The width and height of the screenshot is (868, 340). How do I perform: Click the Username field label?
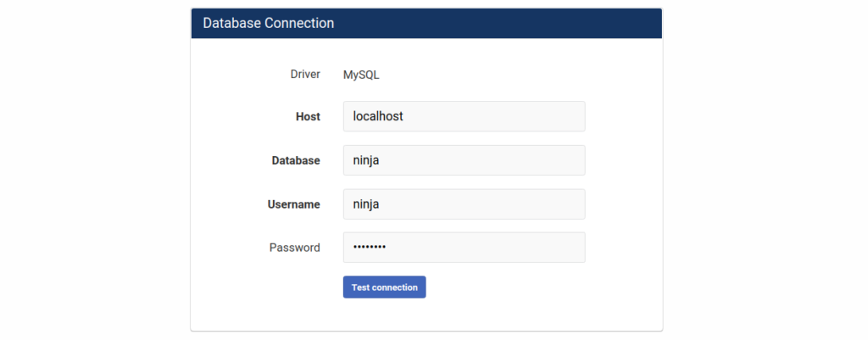click(x=294, y=204)
